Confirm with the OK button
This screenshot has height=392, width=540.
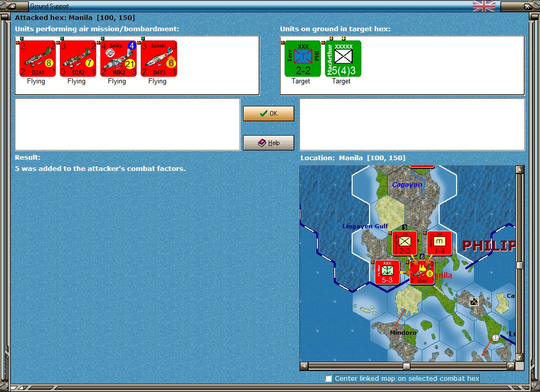pyautogui.click(x=269, y=113)
